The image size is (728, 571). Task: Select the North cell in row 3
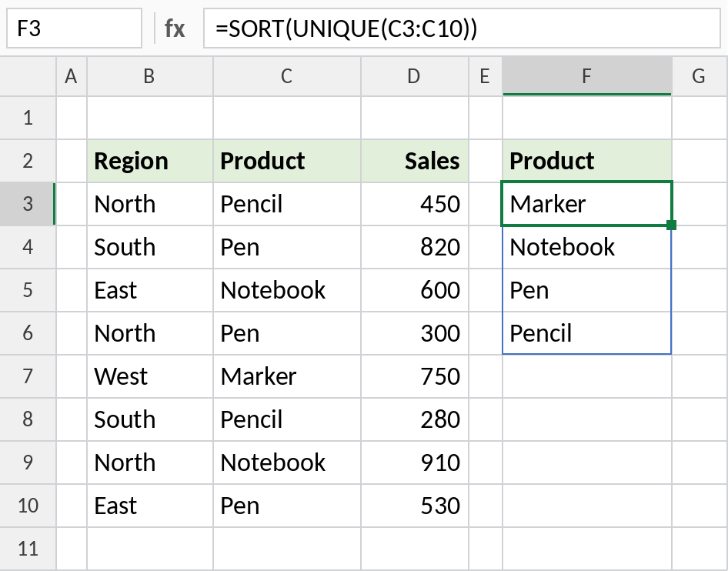150,204
